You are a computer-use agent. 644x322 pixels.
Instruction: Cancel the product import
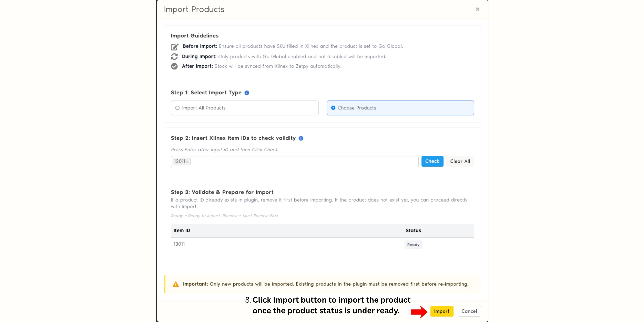469,311
